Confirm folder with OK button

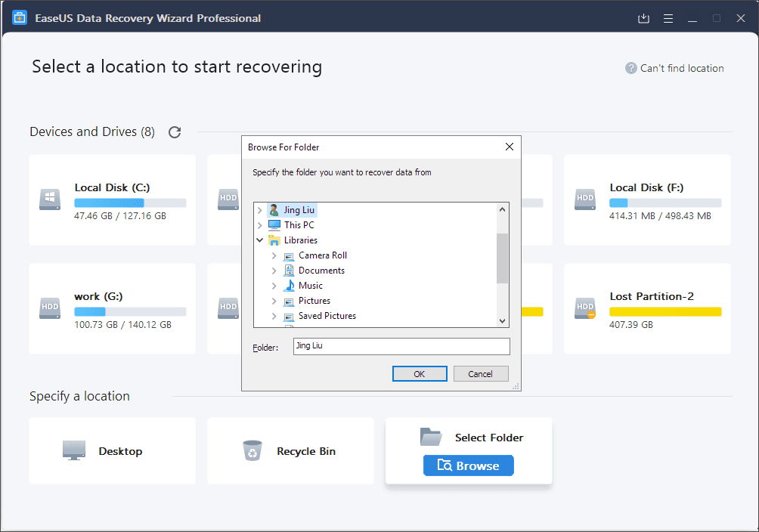[420, 374]
